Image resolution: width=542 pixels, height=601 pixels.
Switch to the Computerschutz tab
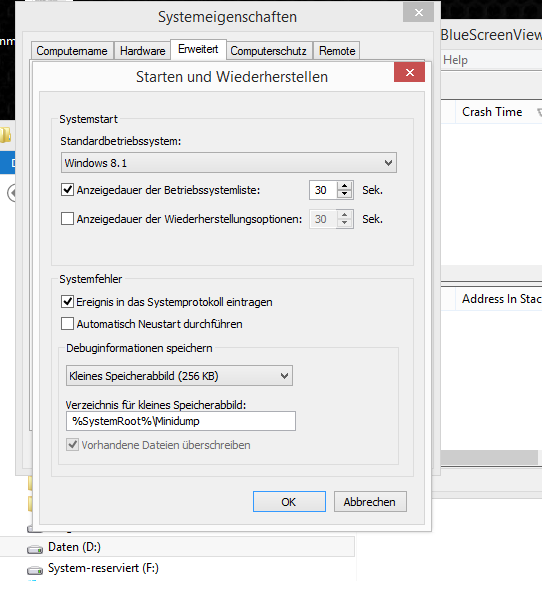[x=269, y=51]
